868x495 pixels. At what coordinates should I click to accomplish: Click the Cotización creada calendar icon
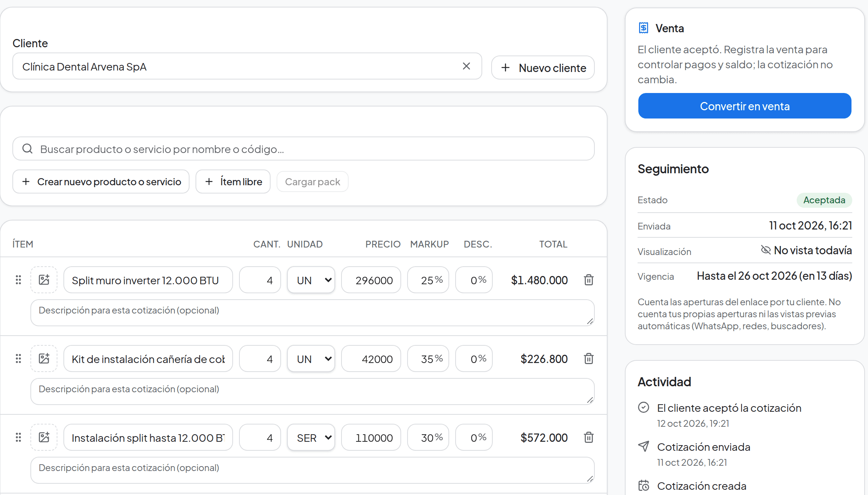(644, 485)
